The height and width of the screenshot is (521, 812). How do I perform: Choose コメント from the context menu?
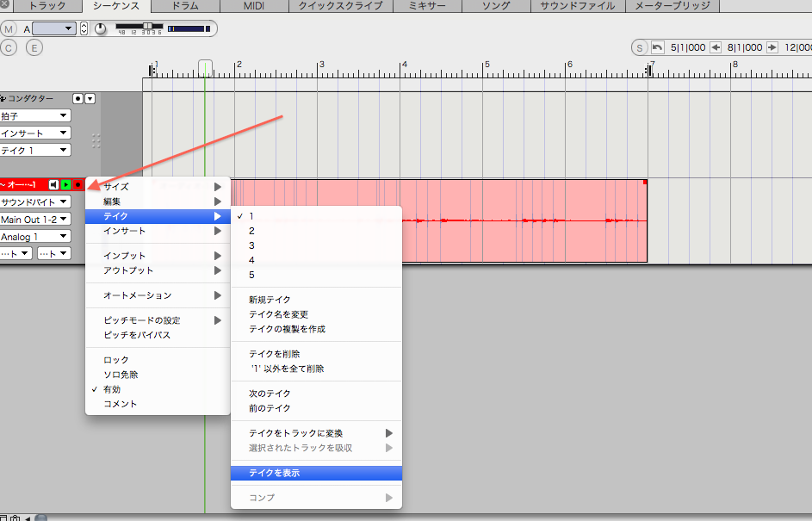pyautogui.click(x=158, y=403)
